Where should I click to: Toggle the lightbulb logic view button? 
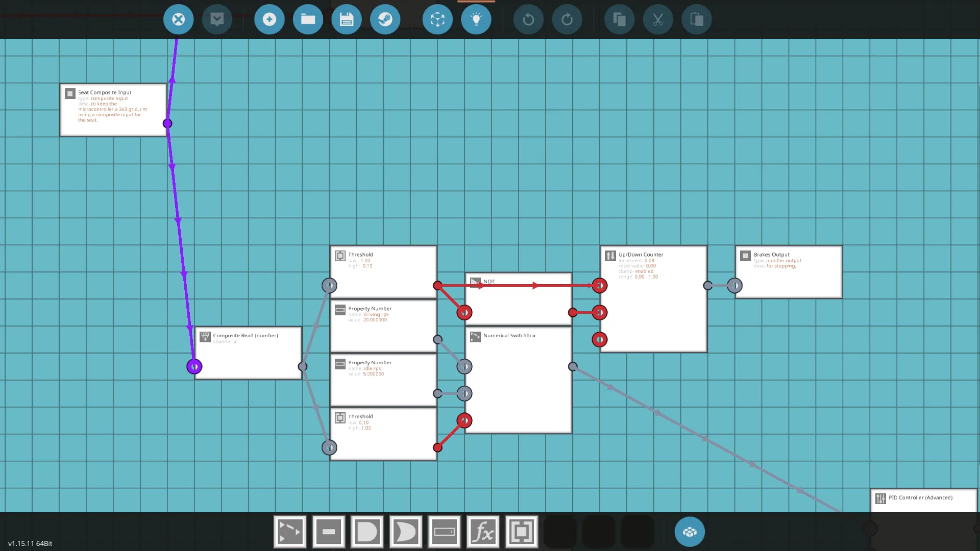(x=476, y=19)
